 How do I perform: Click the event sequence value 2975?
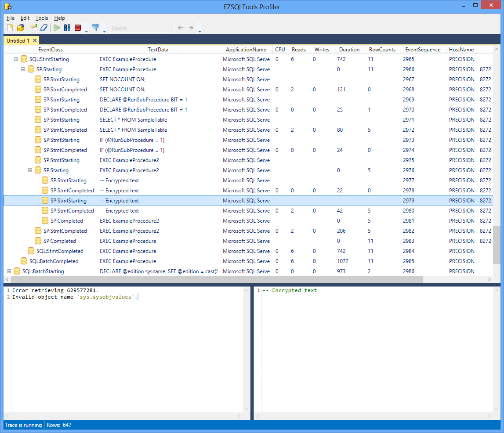point(409,160)
